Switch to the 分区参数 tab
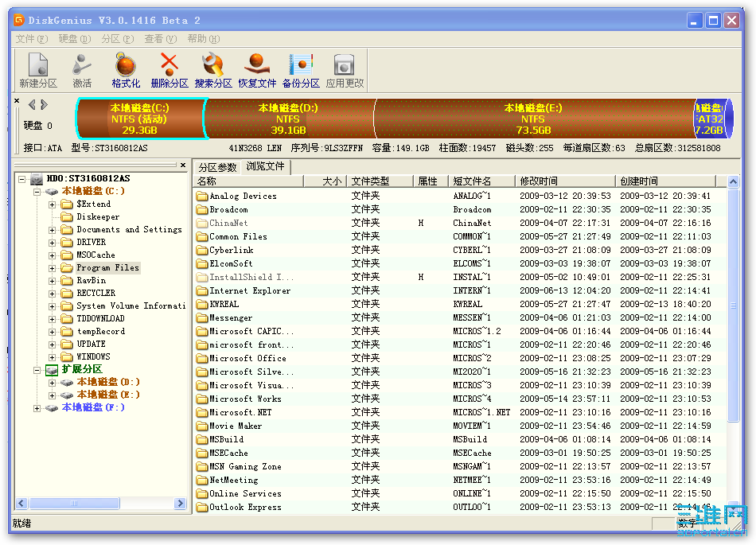Screen dimensions: 756x545 (217, 167)
